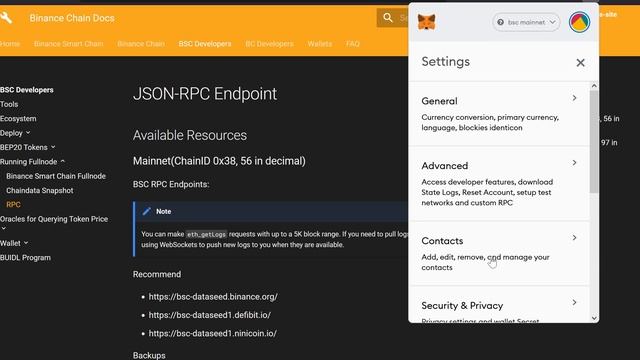Expand the Wallet sidebar section
This screenshot has width=640, height=360.
14,243
